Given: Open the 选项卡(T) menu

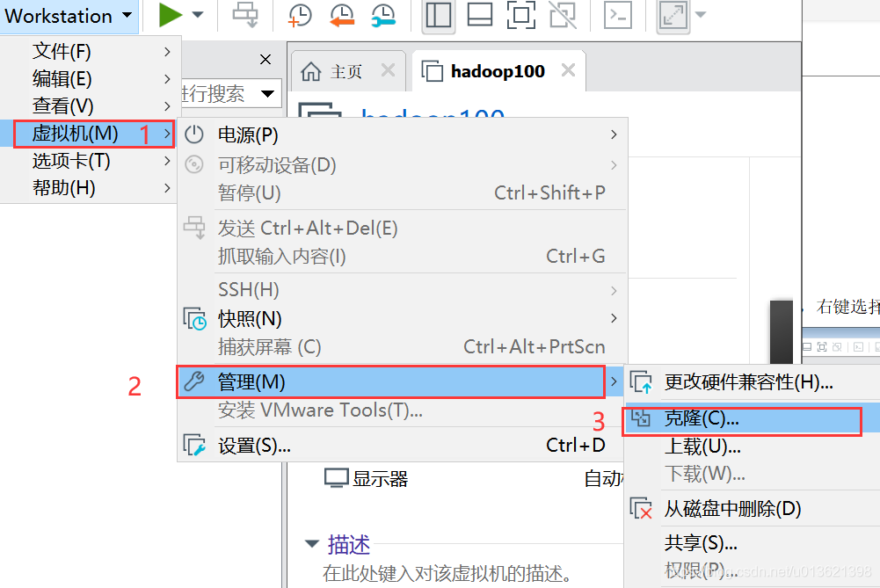Looking at the screenshot, I should pyautogui.click(x=90, y=161).
